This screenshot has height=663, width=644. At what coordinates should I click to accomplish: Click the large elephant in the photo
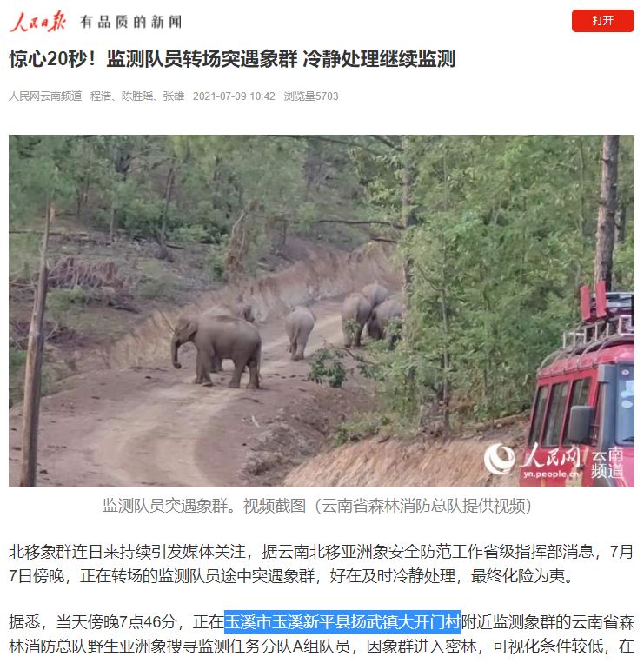(216, 349)
